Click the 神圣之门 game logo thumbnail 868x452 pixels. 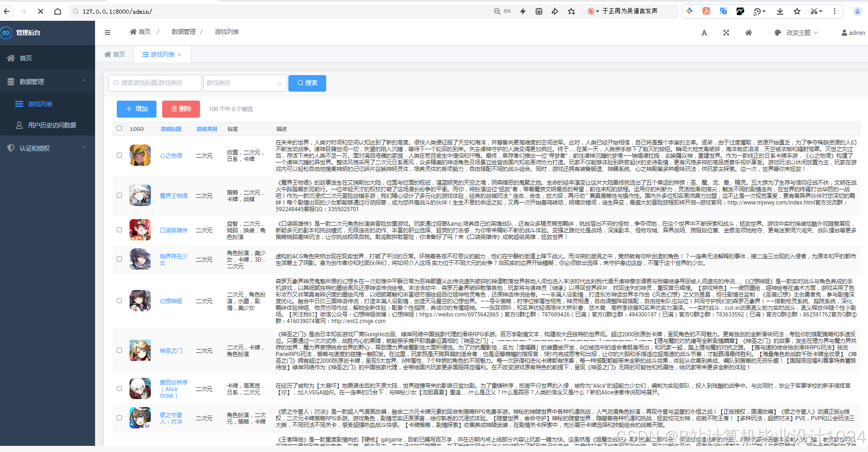point(140,350)
